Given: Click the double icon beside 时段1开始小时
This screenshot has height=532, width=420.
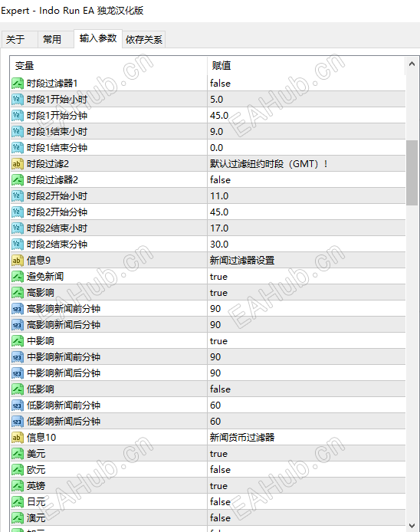Looking at the screenshot, I should click(x=18, y=100).
